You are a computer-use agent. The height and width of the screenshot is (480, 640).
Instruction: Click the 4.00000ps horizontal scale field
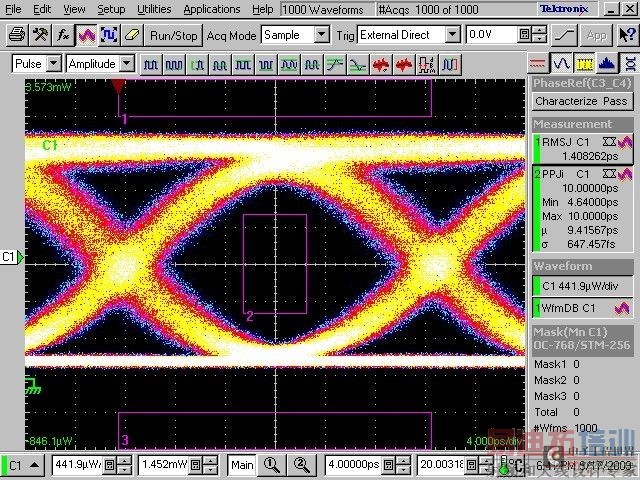click(354, 464)
